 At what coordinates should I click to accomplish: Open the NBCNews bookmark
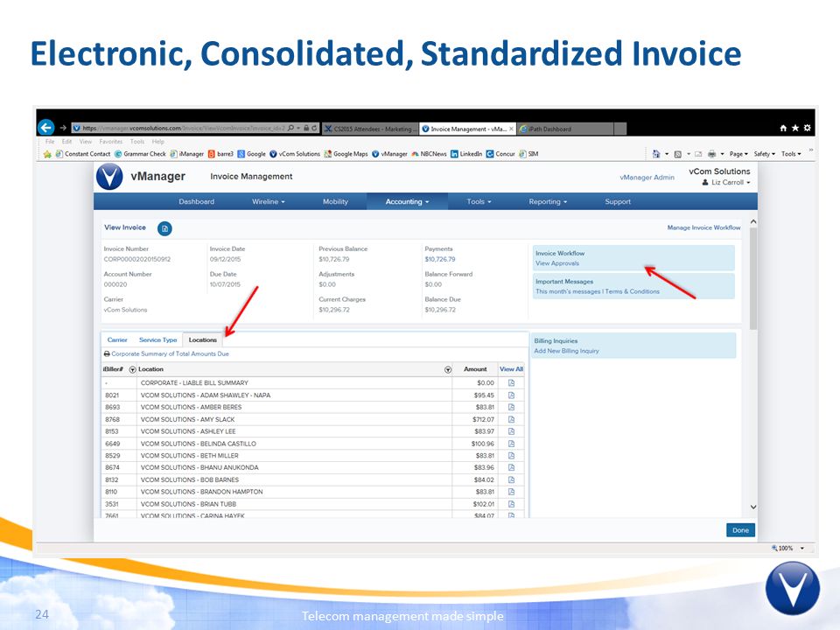(429, 154)
